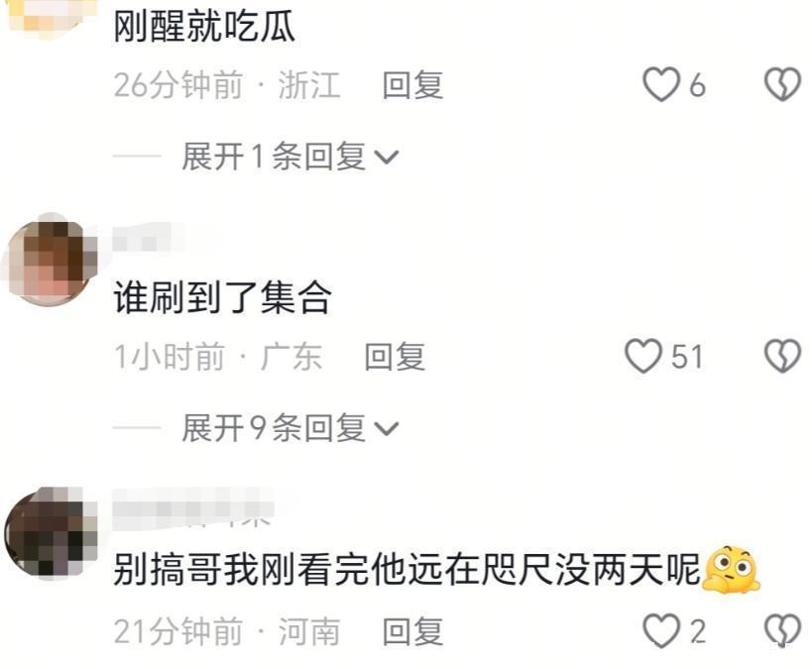Like the comment "刚醒就吃瓜"
This screenshot has width=812, height=669.
(660, 84)
